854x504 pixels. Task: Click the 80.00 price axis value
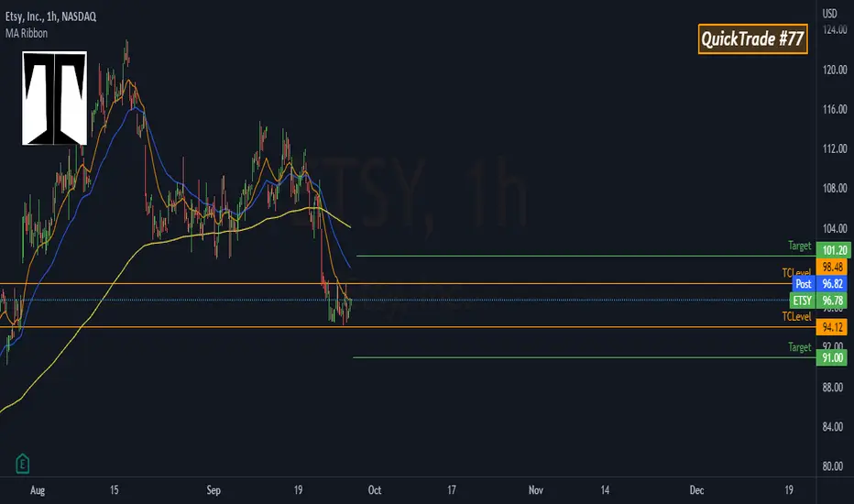[832, 466]
